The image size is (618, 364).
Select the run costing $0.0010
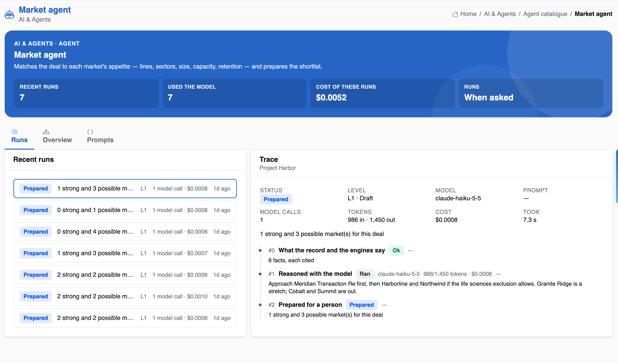[125, 296]
